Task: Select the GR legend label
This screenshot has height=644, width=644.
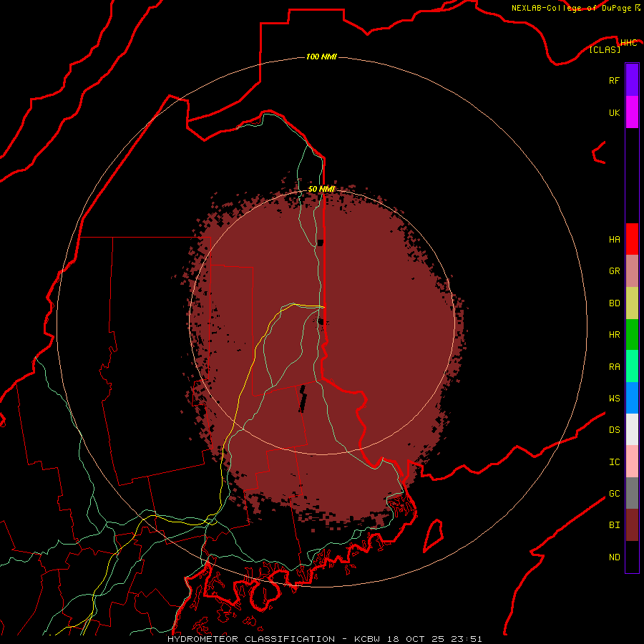Action: point(614,271)
